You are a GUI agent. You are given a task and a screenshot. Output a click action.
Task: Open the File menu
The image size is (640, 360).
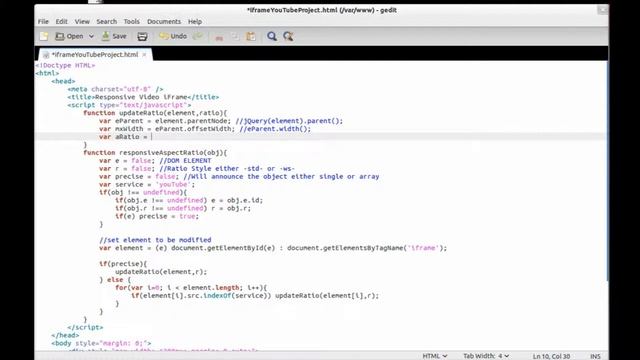[x=43, y=22]
